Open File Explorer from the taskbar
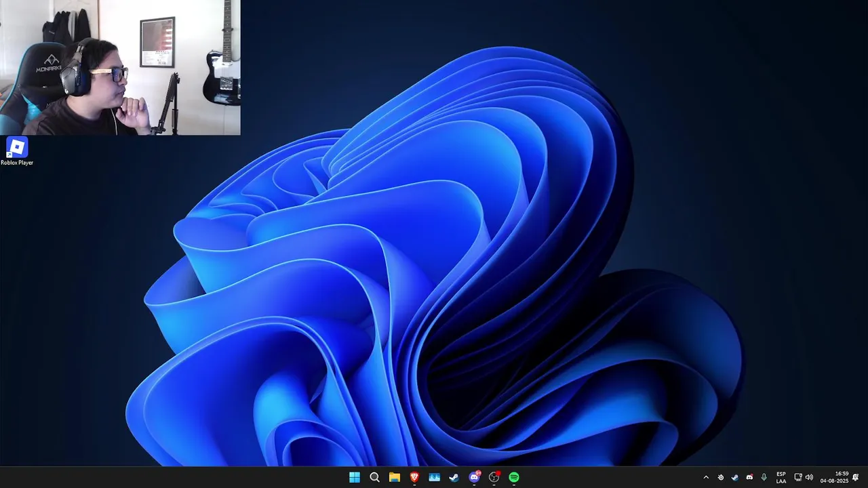Screen dimensions: 868x488 tap(395, 477)
